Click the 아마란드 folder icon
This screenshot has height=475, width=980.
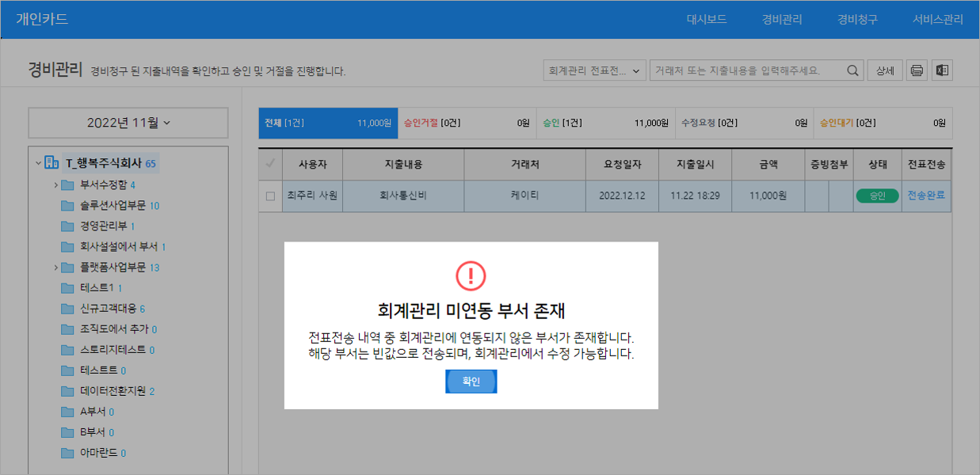68,453
